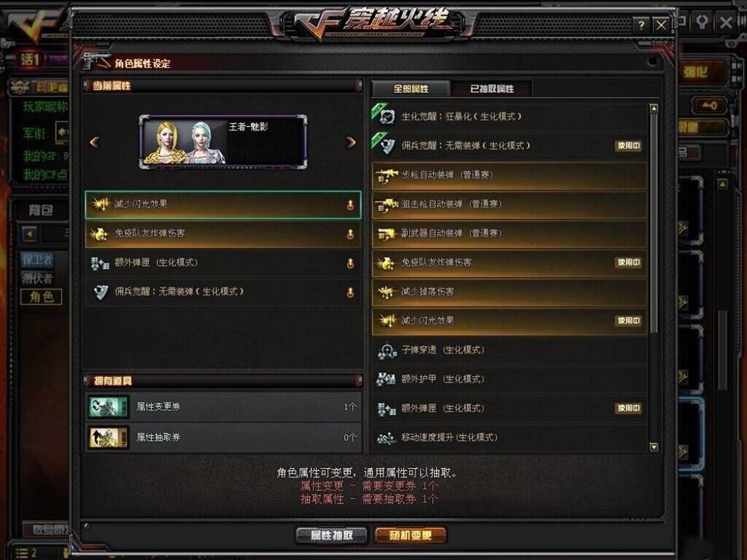The width and height of the screenshot is (747, 560).
Task: Show next character with right arrow
Action: tap(351, 142)
